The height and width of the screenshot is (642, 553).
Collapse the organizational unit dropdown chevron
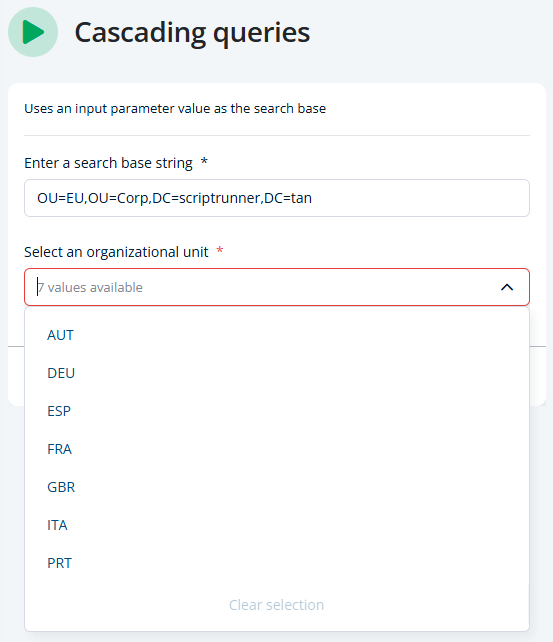(x=507, y=287)
